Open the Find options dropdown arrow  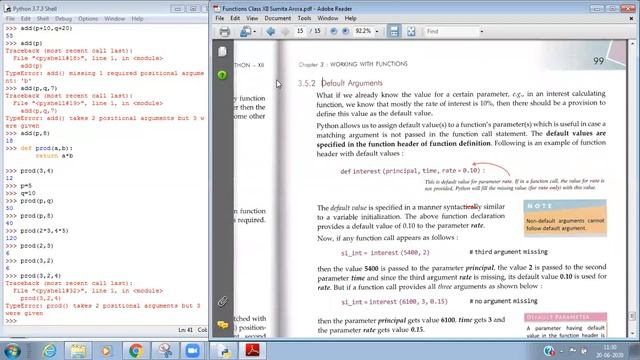click(482, 31)
